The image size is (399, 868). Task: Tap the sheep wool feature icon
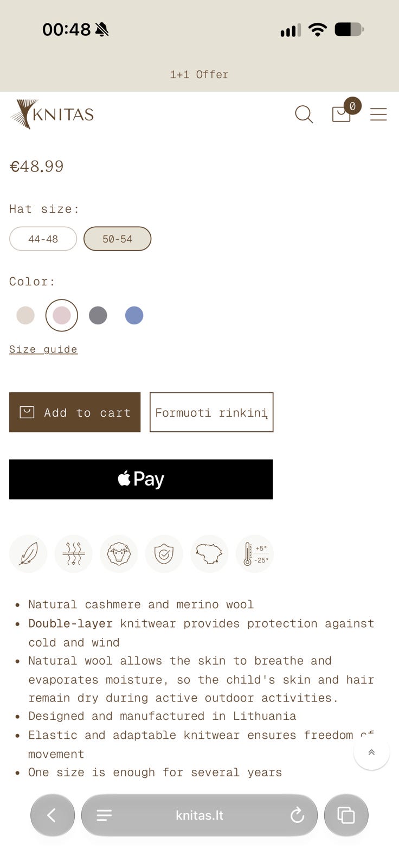[x=119, y=554]
